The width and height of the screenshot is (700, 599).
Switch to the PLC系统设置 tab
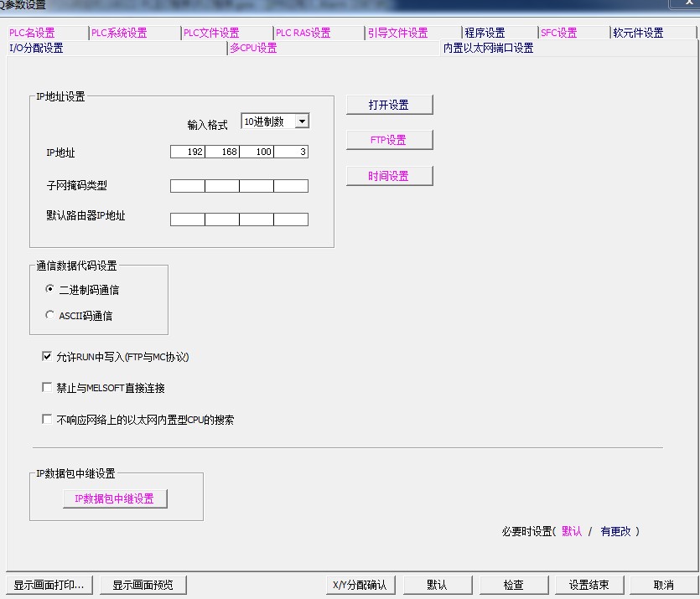pyautogui.click(x=119, y=34)
